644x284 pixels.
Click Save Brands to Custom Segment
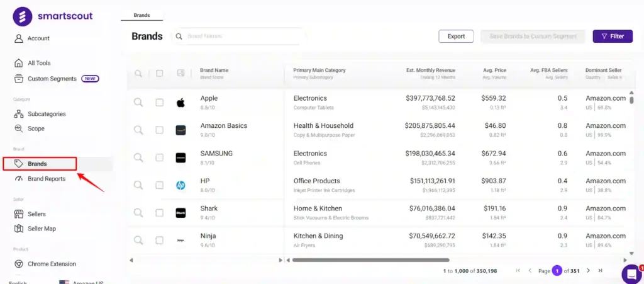(x=533, y=36)
